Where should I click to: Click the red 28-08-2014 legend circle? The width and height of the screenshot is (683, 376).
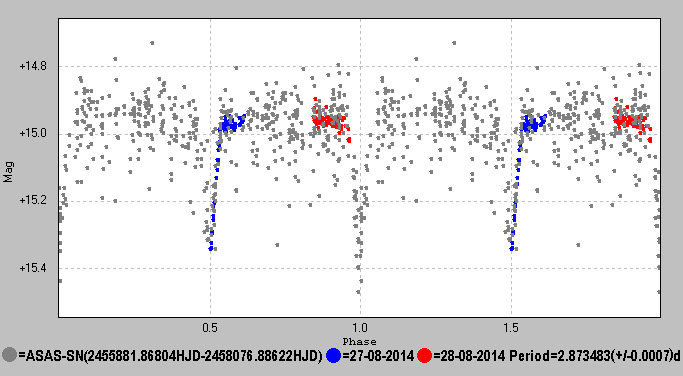coord(424,355)
